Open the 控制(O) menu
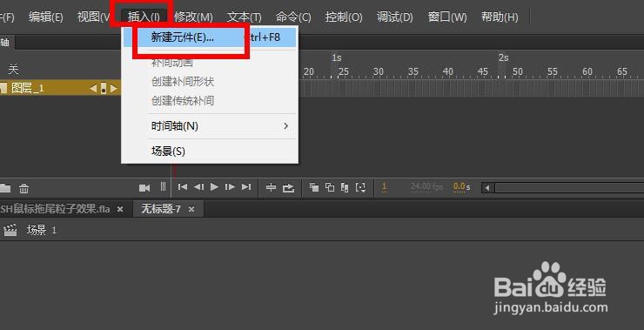 [344, 17]
